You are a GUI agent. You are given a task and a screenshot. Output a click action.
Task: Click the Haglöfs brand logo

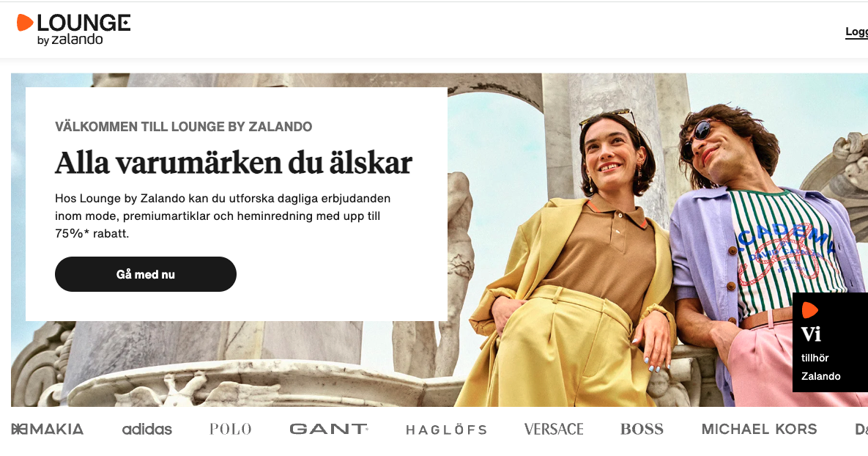[x=446, y=430]
